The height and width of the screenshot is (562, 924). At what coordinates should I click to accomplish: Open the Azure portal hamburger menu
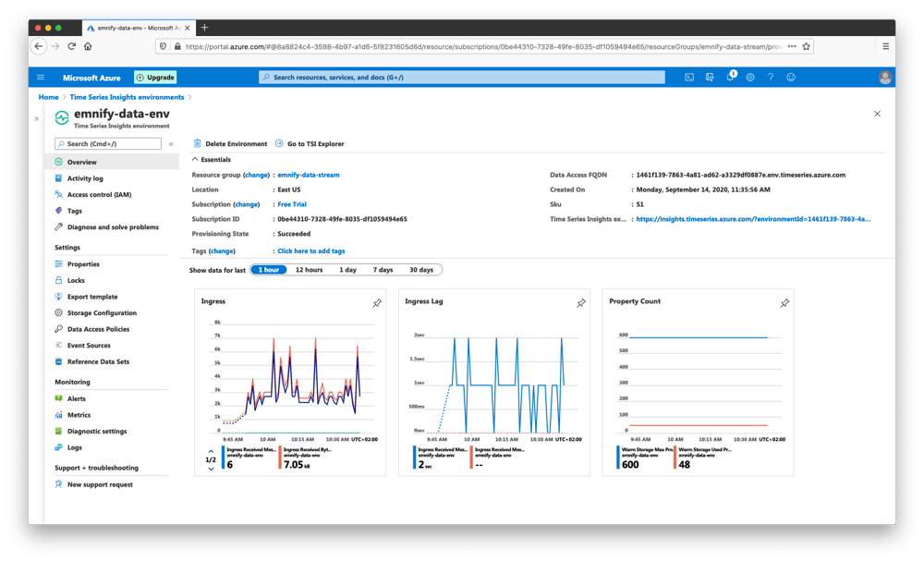tap(41, 78)
